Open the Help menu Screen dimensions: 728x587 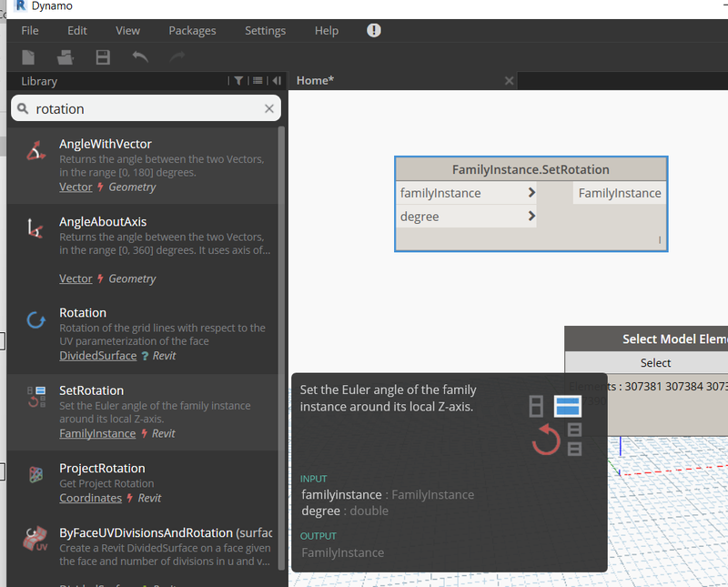point(327,31)
